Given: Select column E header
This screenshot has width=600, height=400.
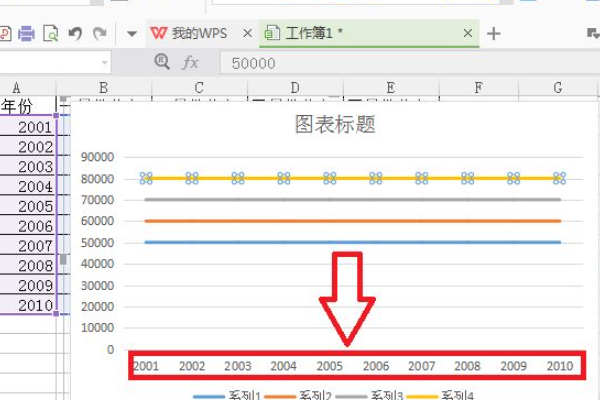Looking at the screenshot, I should click(390, 88).
